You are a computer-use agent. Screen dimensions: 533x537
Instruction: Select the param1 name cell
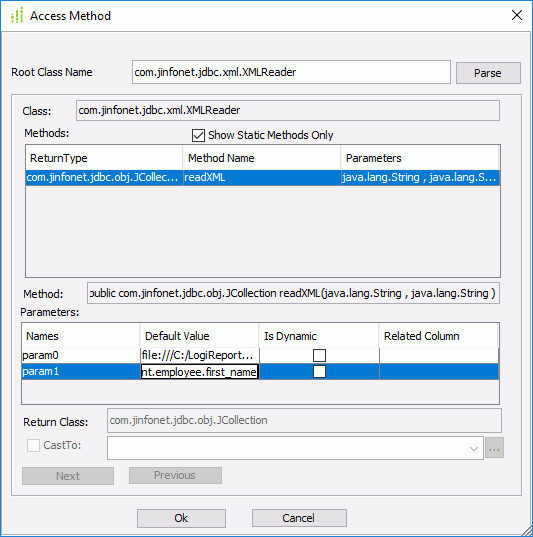pos(81,372)
